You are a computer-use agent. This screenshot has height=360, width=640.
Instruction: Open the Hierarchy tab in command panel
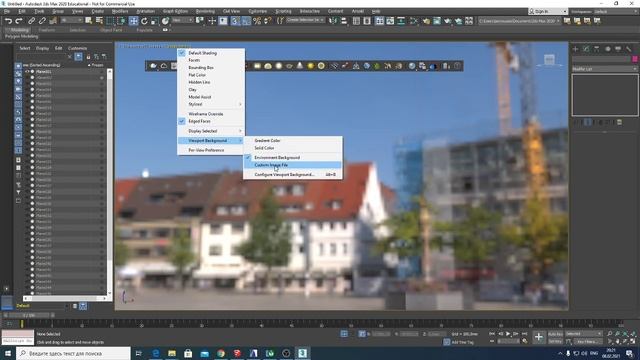tap(597, 49)
